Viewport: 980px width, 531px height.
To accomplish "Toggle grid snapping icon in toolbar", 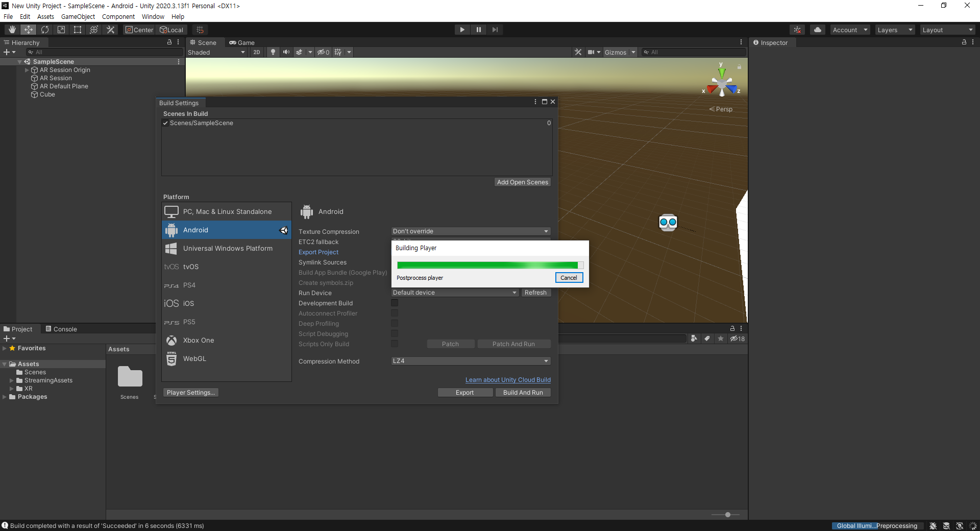I will pos(200,30).
